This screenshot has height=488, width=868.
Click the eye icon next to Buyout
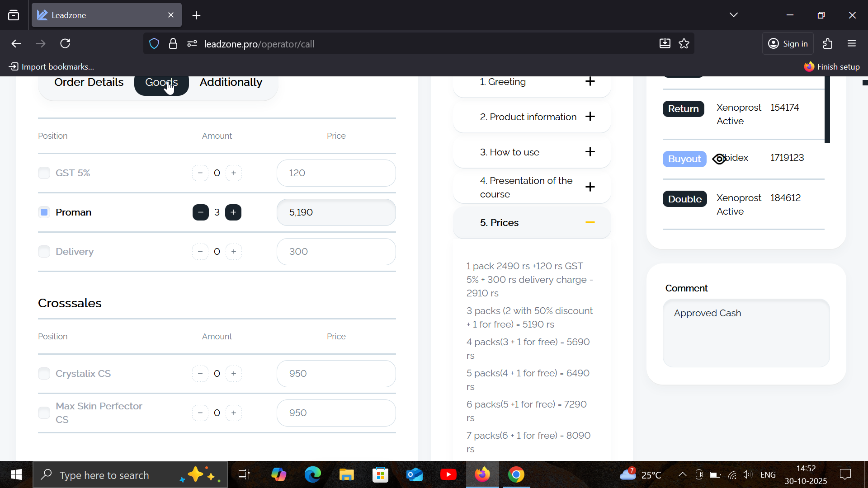coord(719,159)
